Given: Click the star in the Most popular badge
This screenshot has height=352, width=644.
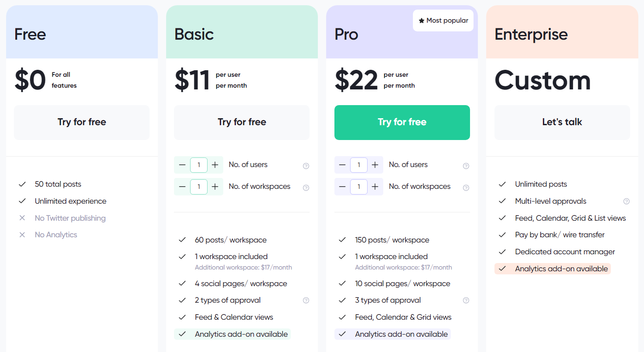Looking at the screenshot, I should coord(421,20).
